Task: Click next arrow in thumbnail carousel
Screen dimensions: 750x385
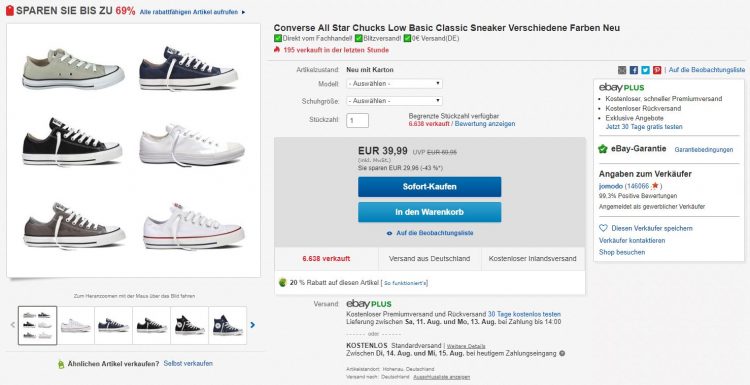Action: click(253, 325)
